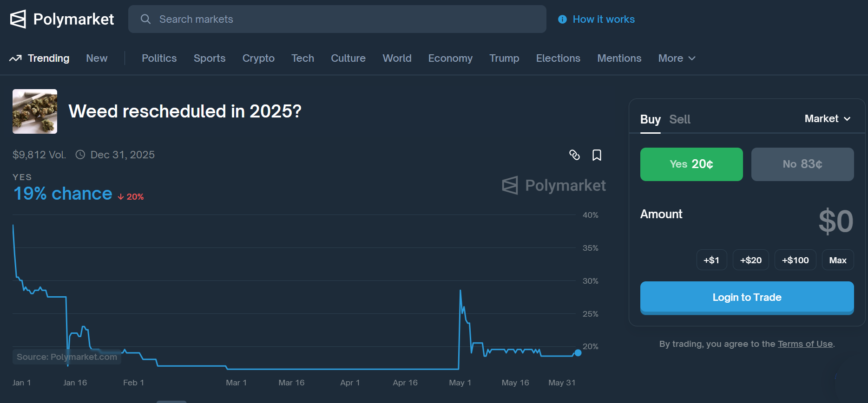Click the $0 amount field
868x403 pixels.
pyautogui.click(x=835, y=221)
